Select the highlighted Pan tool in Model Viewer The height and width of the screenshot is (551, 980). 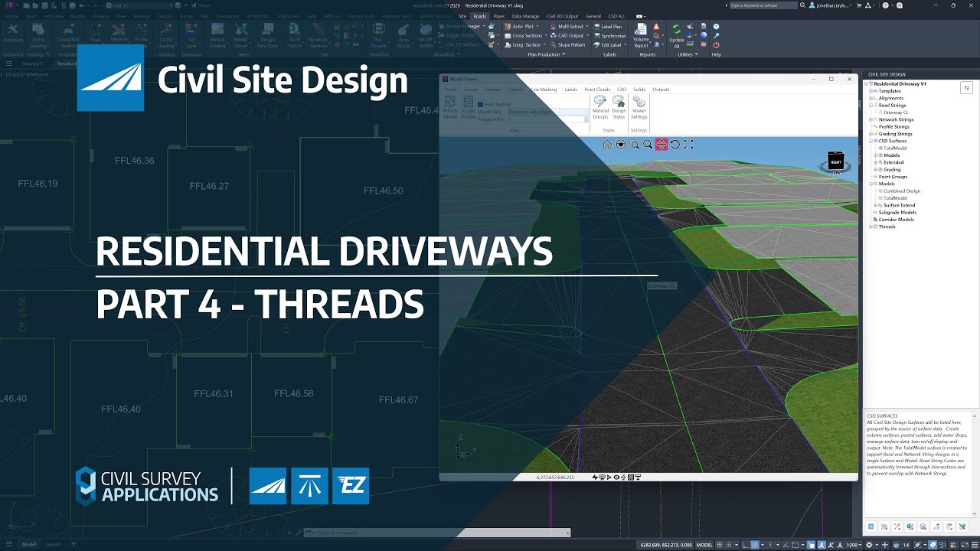[661, 145]
